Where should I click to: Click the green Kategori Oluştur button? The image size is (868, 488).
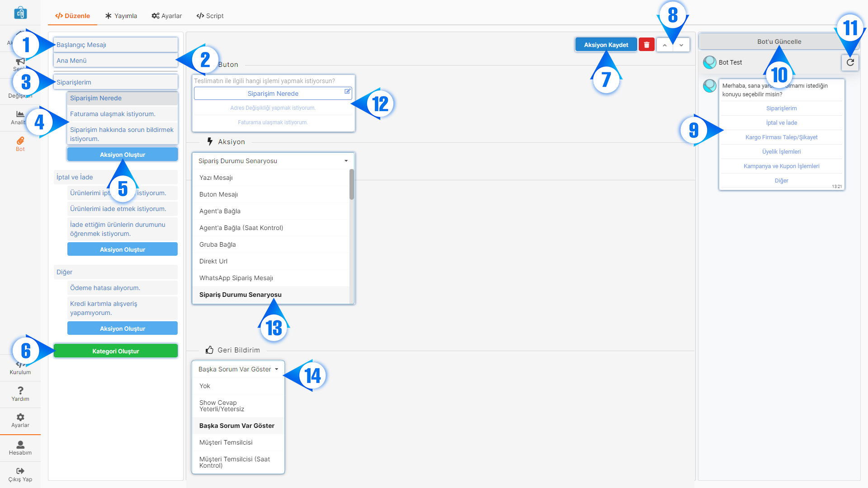(x=116, y=351)
